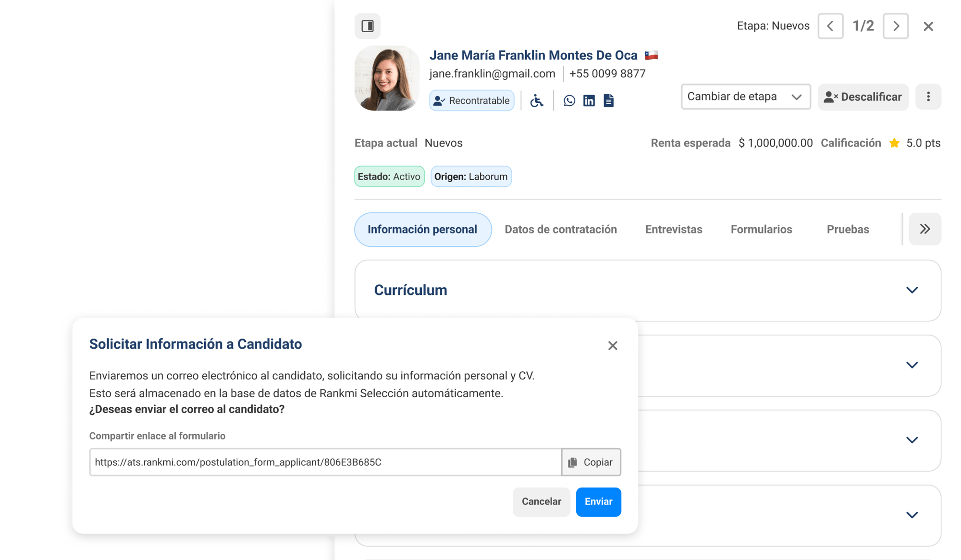Screen dimensions: 961x560
Task: Open candidate's LinkedIn profile icon
Action: point(589,101)
